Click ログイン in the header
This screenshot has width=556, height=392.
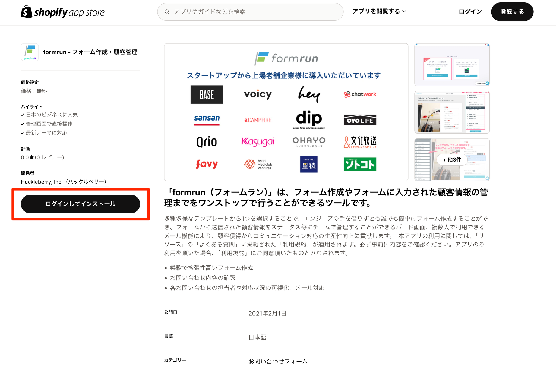[x=470, y=12]
